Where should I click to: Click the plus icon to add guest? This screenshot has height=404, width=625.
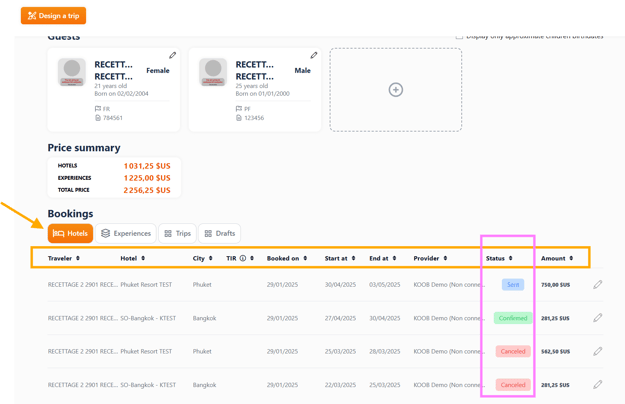[395, 90]
